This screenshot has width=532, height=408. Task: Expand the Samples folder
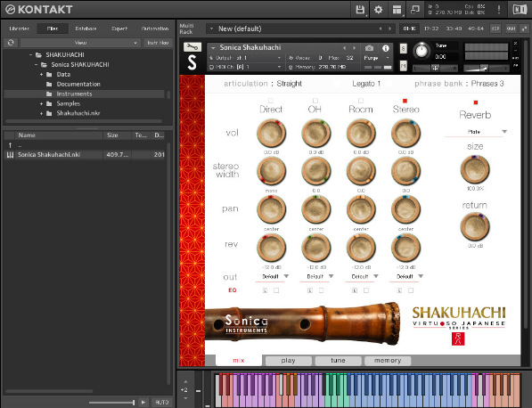(x=41, y=103)
